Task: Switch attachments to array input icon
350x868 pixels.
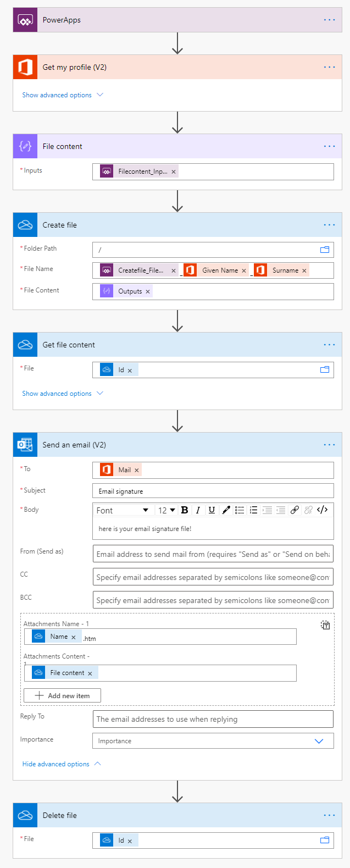Action: click(x=325, y=625)
